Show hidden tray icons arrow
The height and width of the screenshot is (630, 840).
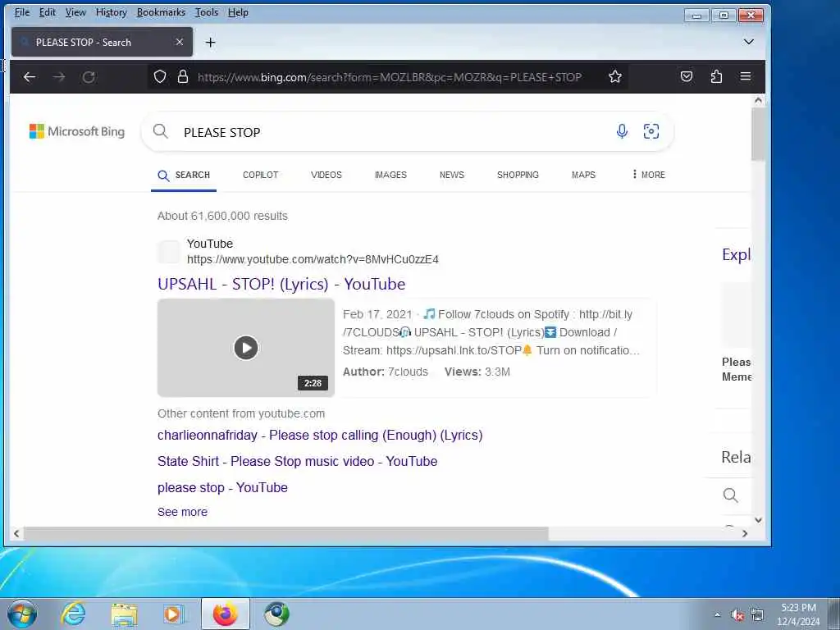point(717,614)
